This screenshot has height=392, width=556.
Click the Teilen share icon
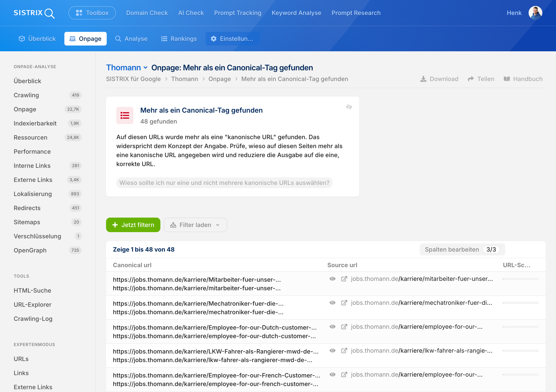pyautogui.click(x=470, y=79)
